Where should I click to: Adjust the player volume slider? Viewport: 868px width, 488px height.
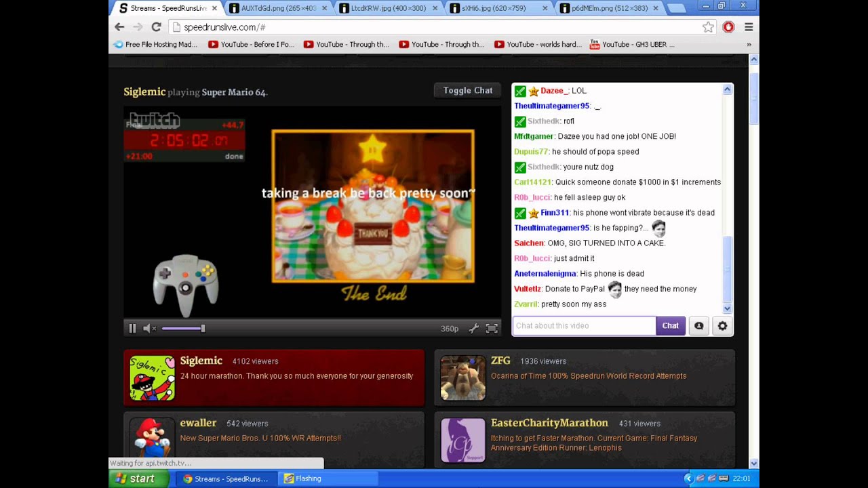[183, 328]
